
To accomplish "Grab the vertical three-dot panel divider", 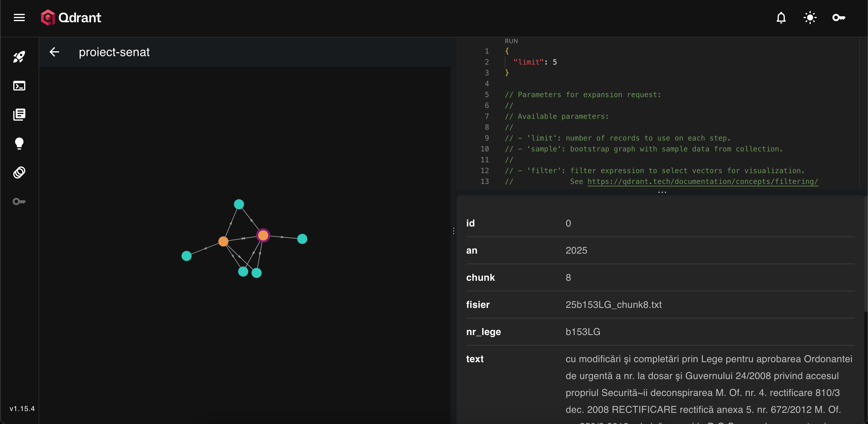I will (454, 231).
